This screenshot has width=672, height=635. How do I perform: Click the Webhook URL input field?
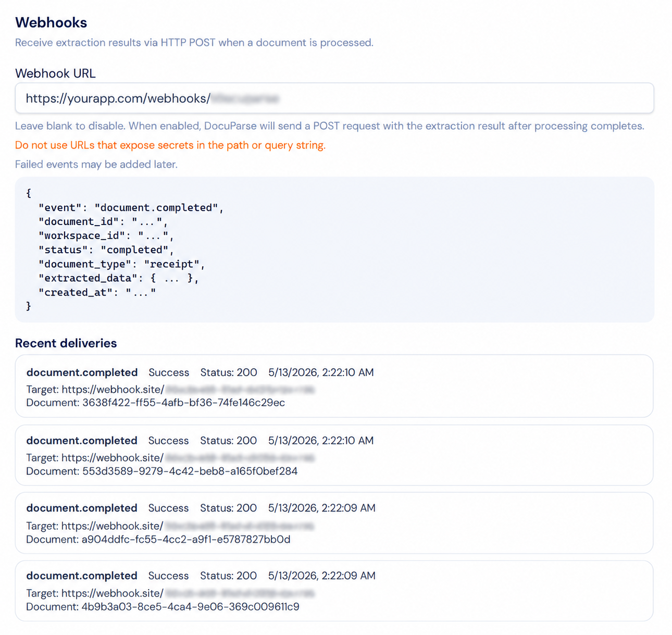(x=334, y=98)
